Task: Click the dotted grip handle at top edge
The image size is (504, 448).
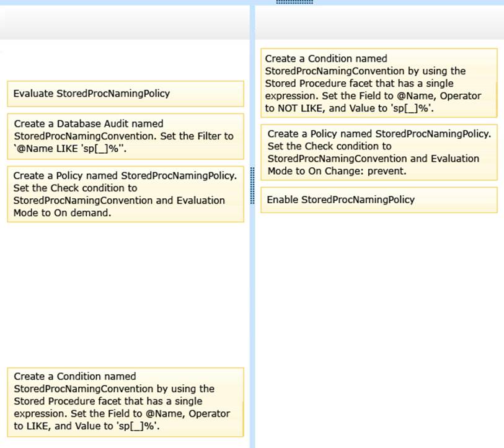Action: [x=294, y=2]
